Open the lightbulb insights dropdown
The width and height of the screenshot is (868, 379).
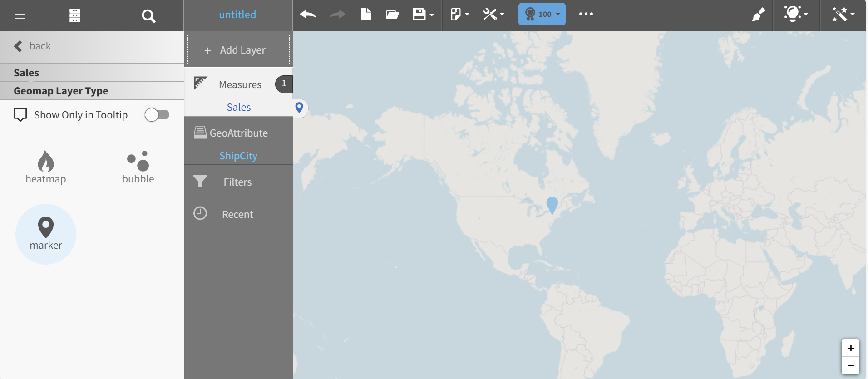click(x=796, y=15)
